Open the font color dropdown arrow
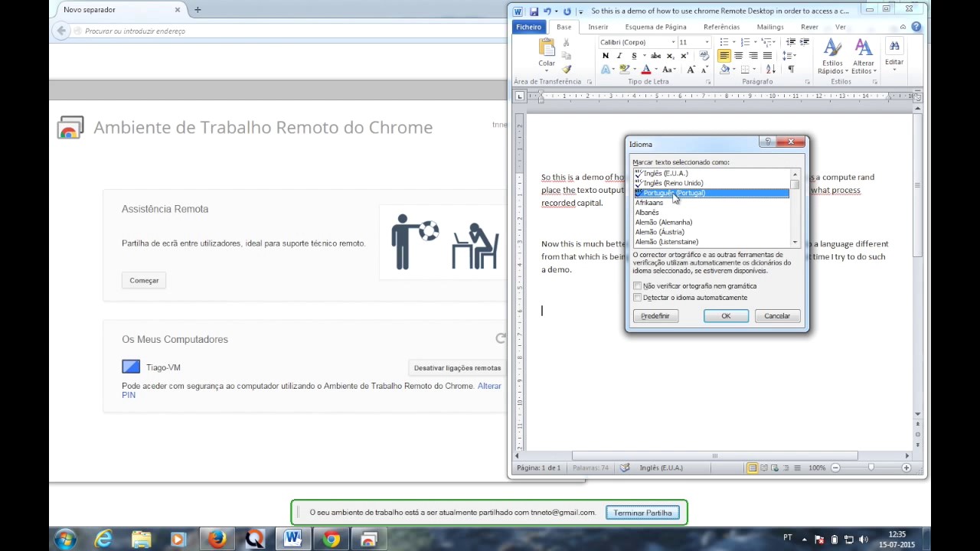This screenshot has width=980, height=551. coord(657,70)
